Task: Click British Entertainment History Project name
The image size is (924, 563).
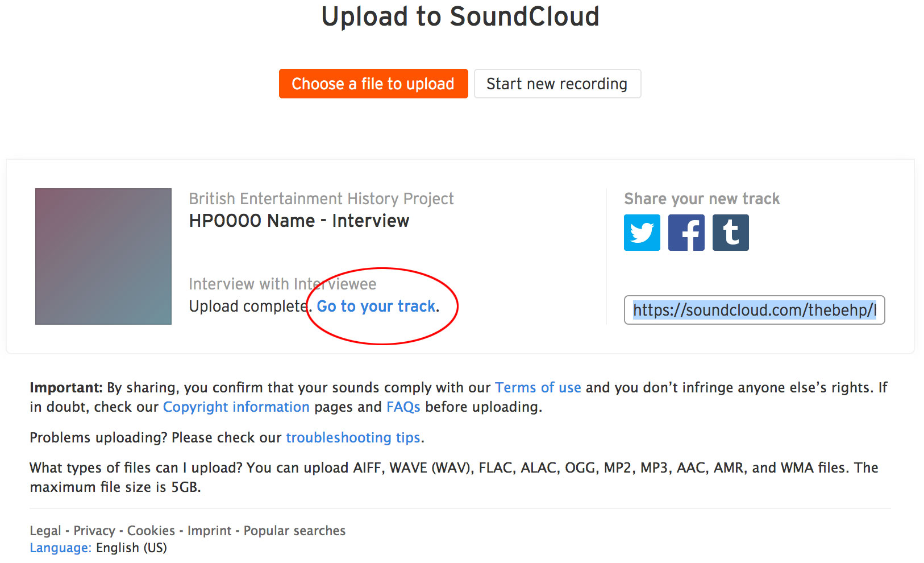Action: pos(321,198)
